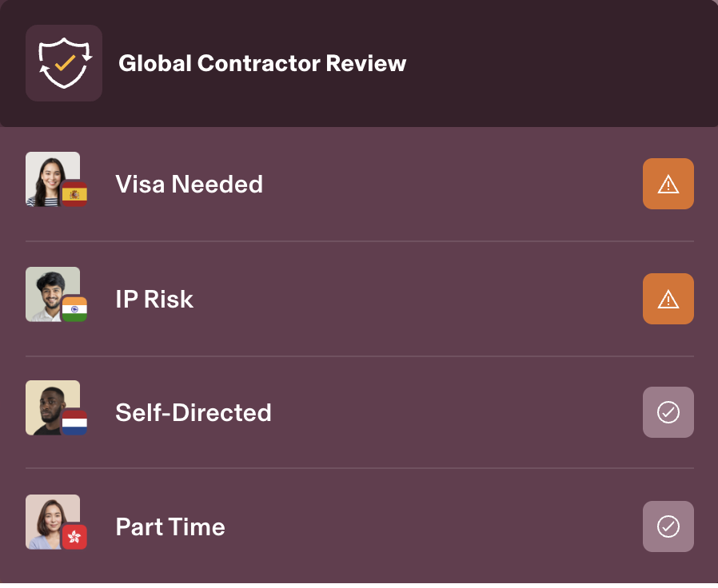The height and width of the screenshot is (588, 718).
Task: Click the checkmark icon for Part Time
Action: coord(668,526)
